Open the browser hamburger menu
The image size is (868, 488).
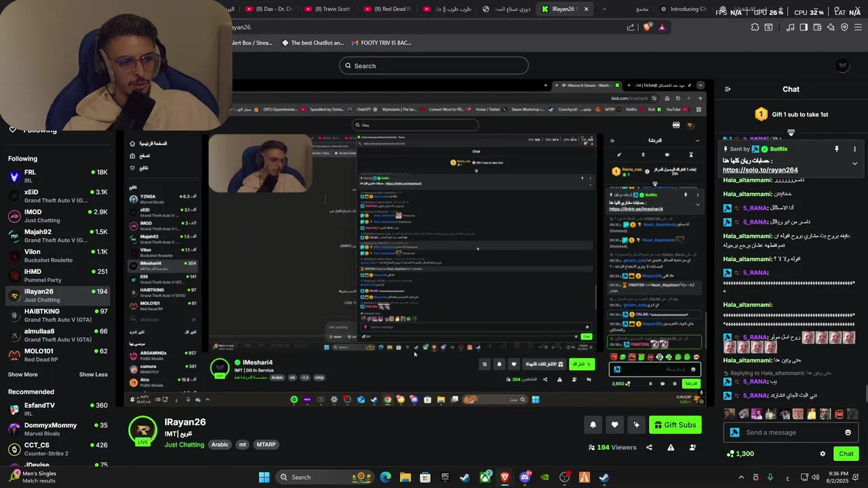pyautogui.click(x=858, y=27)
